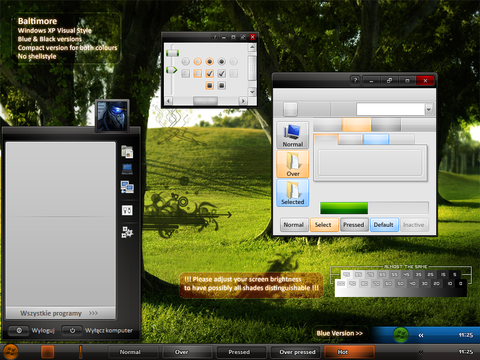Click the green vertical slider thumb

pyautogui.click(x=173, y=53)
